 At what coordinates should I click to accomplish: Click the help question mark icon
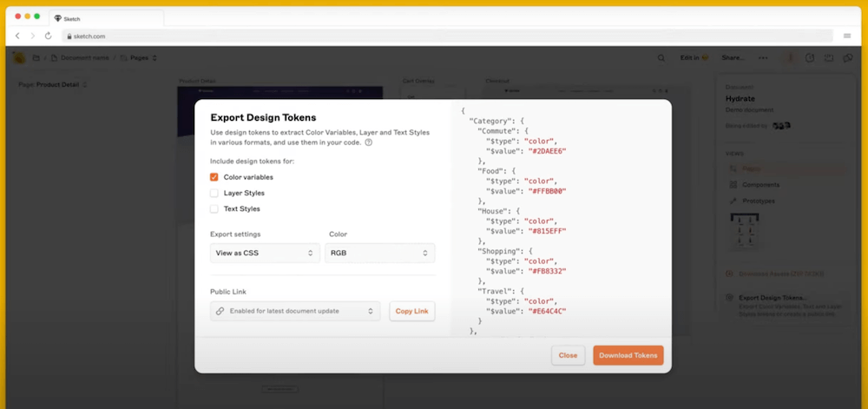(369, 142)
